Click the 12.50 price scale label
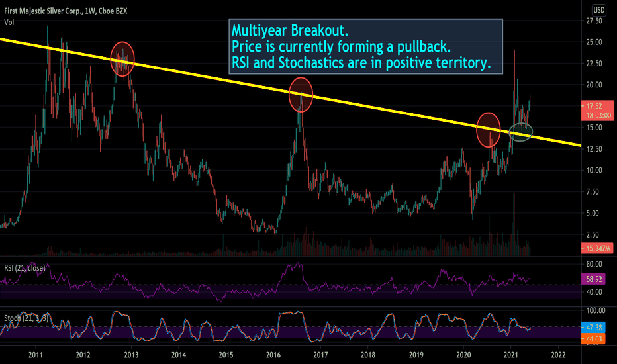Viewport: 617px width, 364px height. 594,149
